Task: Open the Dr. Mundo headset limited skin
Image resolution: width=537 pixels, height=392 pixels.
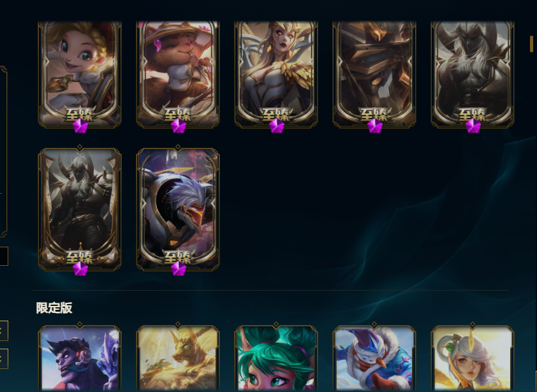Action: click(x=80, y=358)
